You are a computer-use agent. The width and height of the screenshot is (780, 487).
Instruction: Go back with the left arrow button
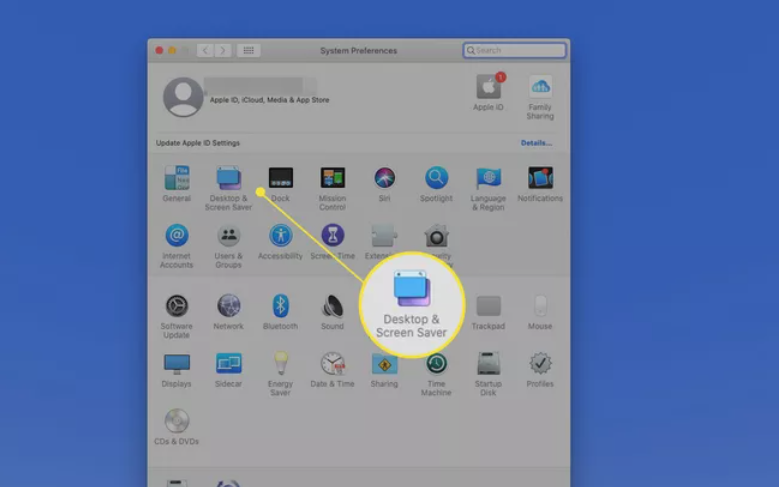[x=205, y=50]
